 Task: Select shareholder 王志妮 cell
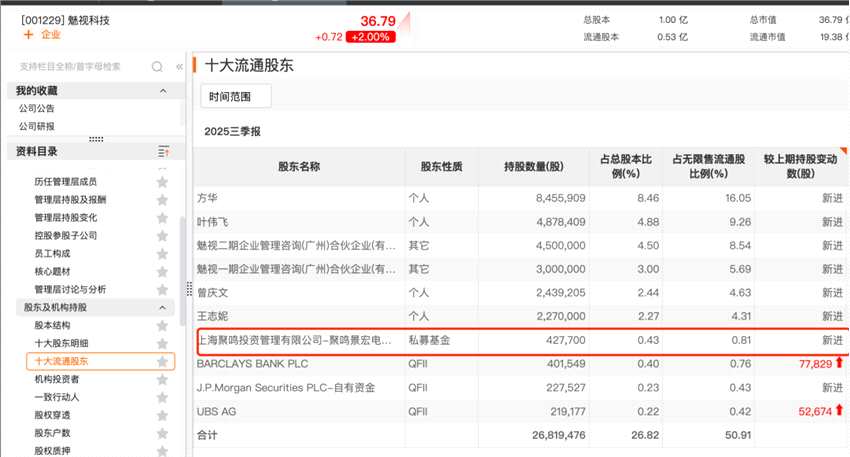[212, 316]
